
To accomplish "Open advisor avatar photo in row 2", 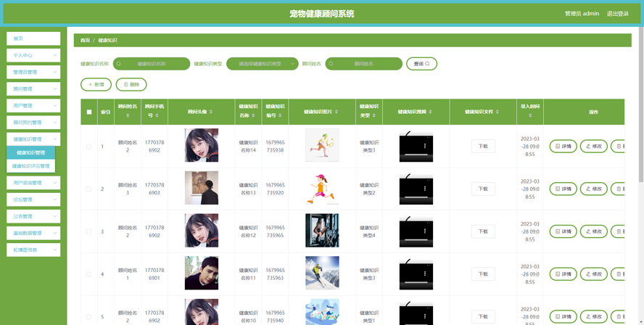I will click(202, 188).
